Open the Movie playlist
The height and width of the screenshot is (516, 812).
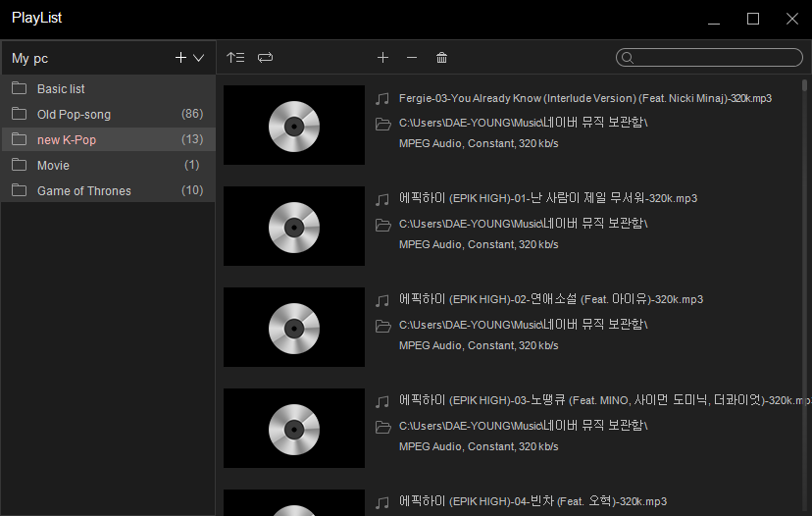coord(53,166)
